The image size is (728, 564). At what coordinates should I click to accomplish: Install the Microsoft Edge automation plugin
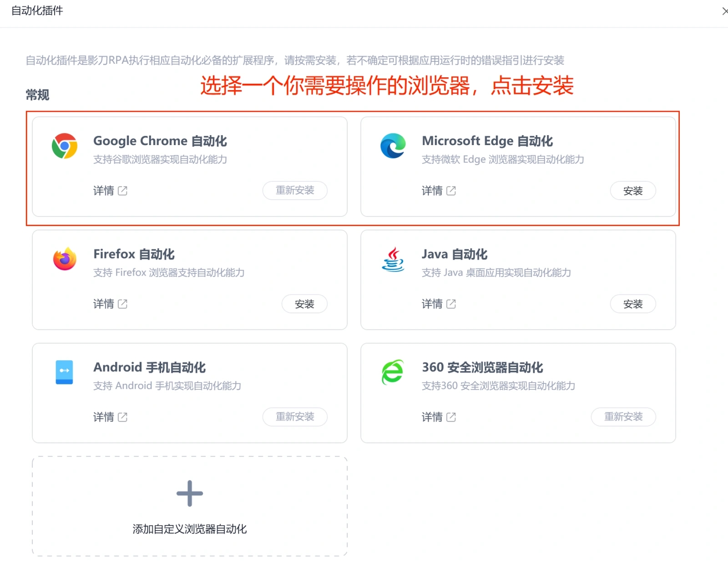pyautogui.click(x=633, y=191)
